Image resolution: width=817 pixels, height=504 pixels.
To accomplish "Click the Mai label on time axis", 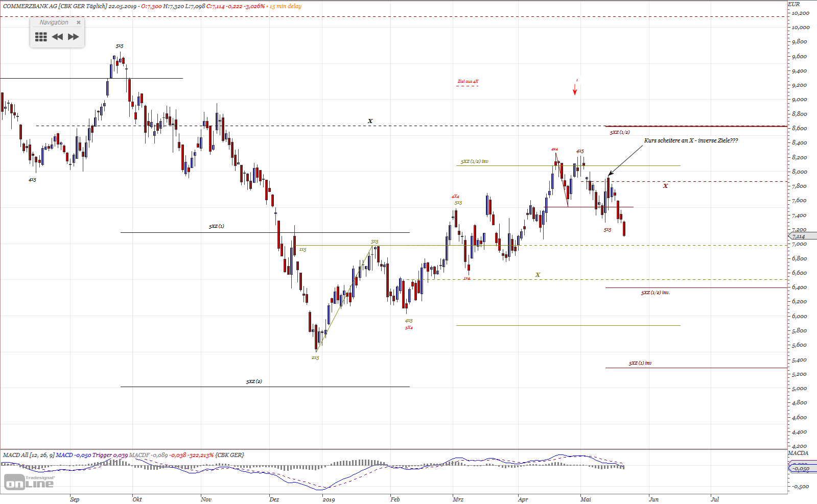I will click(x=586, y=499).
